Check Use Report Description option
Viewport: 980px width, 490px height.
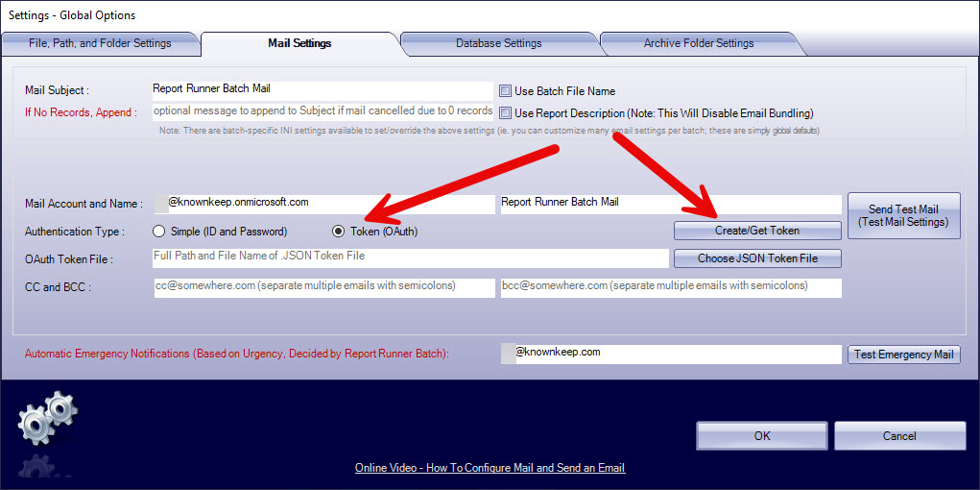pos(506,113)
